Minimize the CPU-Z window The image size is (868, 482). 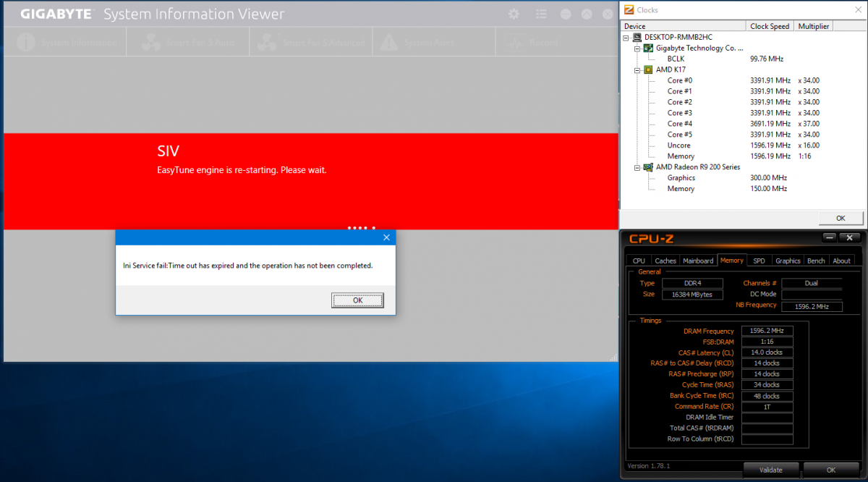pyautogui.click(x=830, y=237)
